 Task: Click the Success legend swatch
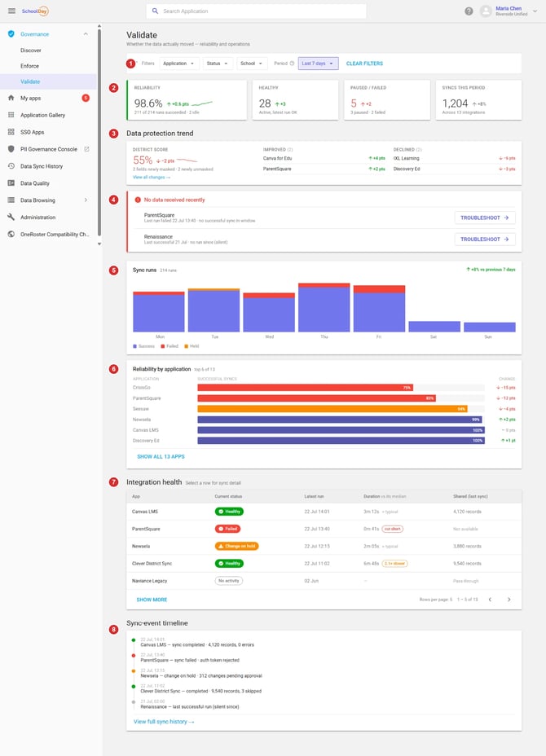[x=134, y=346]
